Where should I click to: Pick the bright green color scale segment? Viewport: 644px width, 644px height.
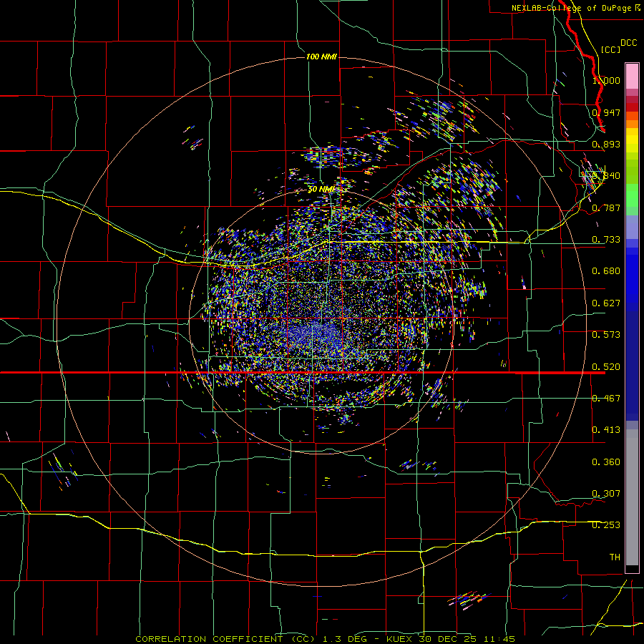coord(632,195)
